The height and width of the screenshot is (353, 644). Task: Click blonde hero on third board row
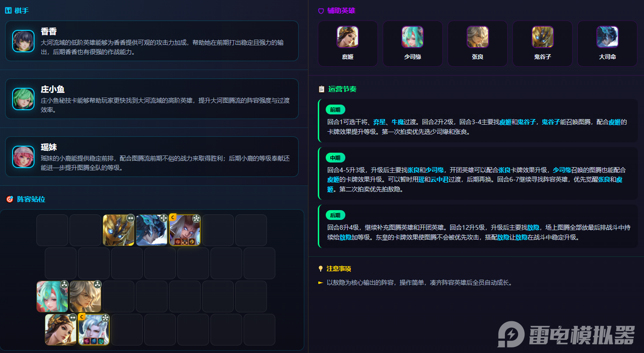click(85, 297)
